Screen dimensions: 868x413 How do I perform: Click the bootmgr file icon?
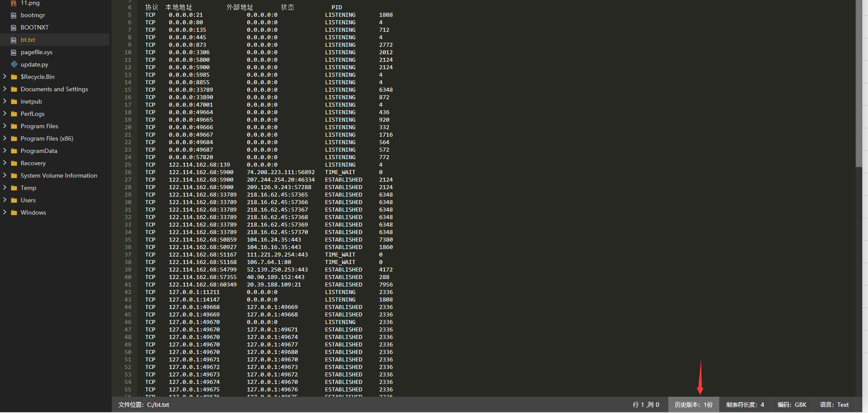14,15
